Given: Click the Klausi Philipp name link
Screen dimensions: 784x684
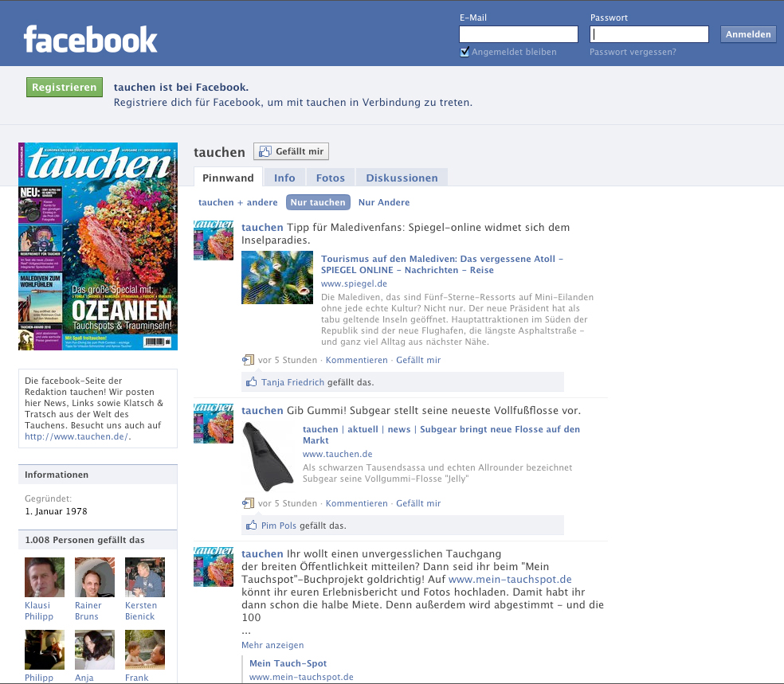Looking at the screenshot, I should (39, 611).
